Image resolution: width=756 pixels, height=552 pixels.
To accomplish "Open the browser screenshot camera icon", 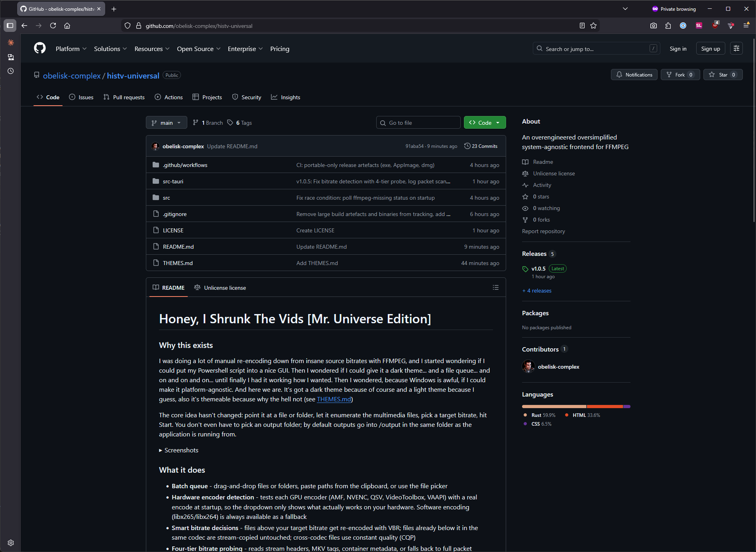I will (x=653, y=26).
